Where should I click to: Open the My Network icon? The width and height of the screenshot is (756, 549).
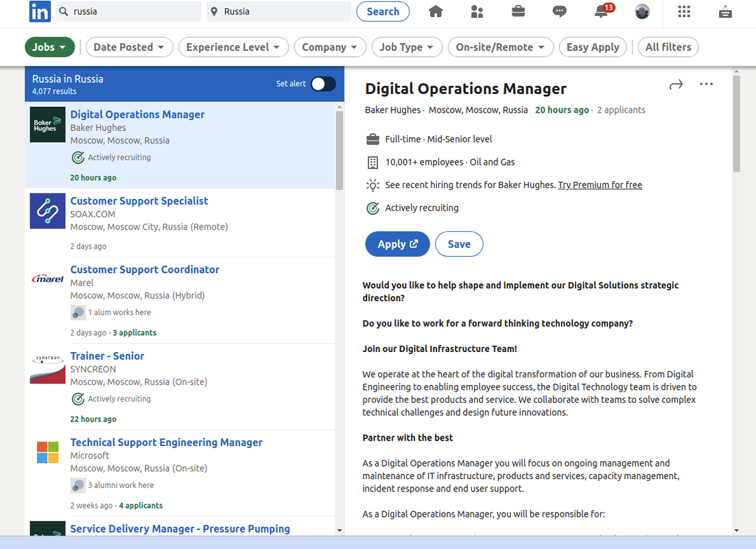tap(477, 11)
